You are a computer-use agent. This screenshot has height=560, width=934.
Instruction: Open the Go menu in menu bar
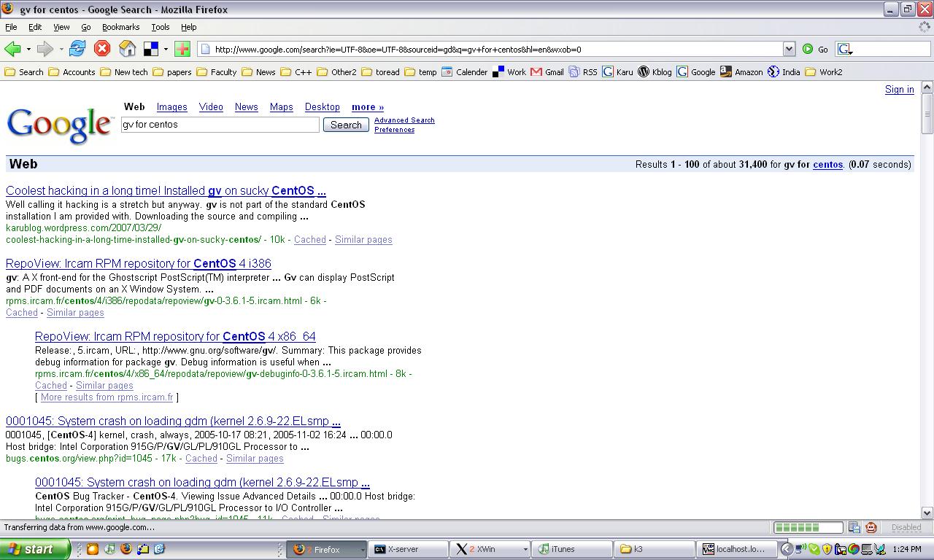(x=86, y=27)
